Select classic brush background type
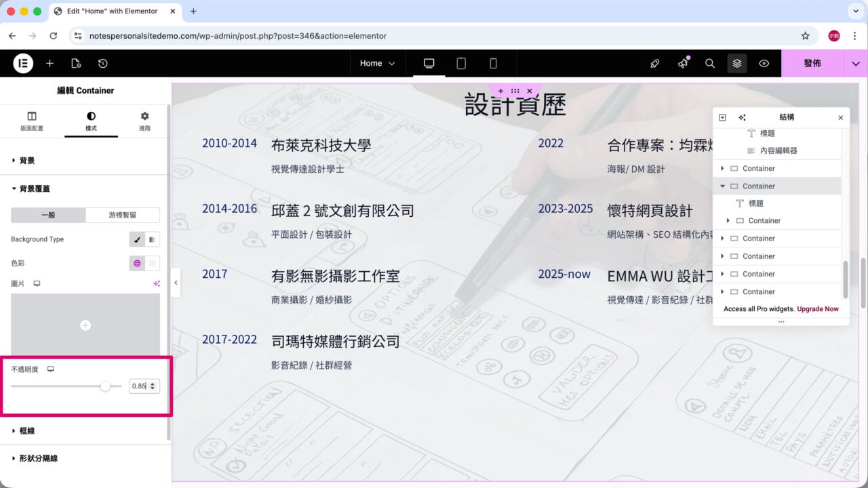868x488 pixels. pos(137,239)
